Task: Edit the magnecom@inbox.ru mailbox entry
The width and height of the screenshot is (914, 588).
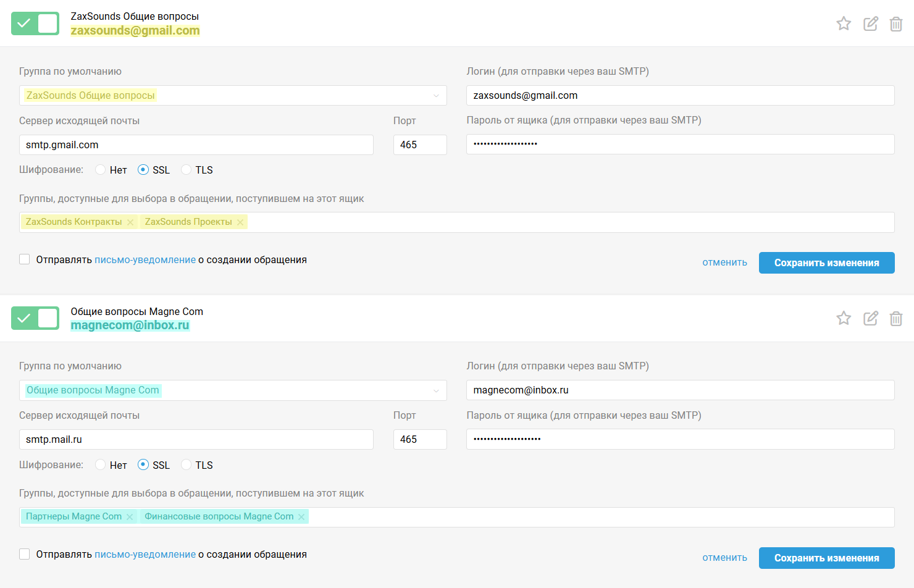Action: 870,318
